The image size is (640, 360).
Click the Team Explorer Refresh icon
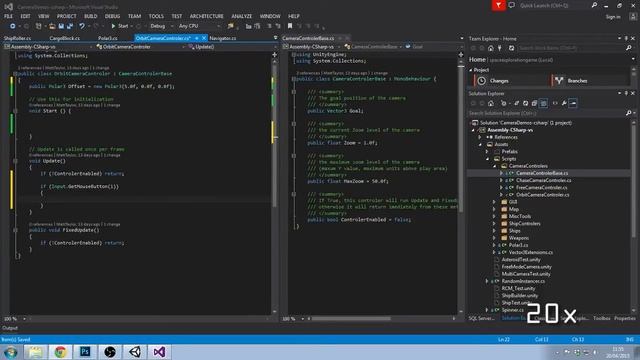click(511, 48)
